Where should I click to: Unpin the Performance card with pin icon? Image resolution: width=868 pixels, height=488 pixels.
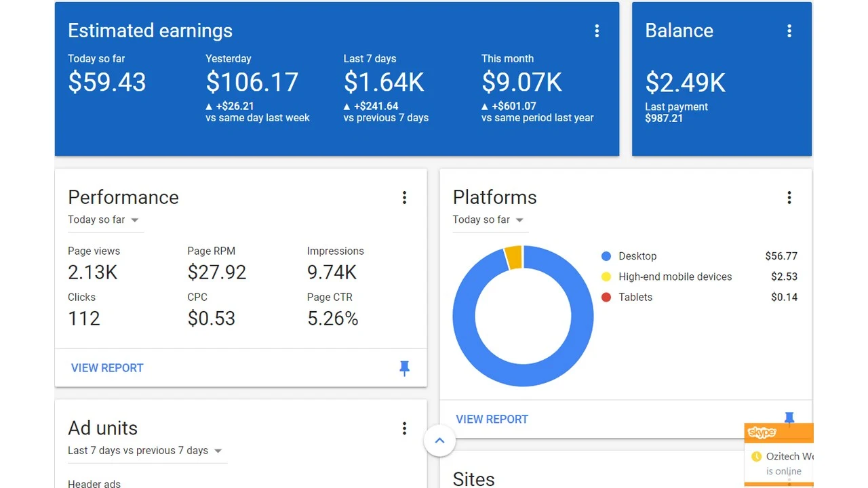point(404,368)
